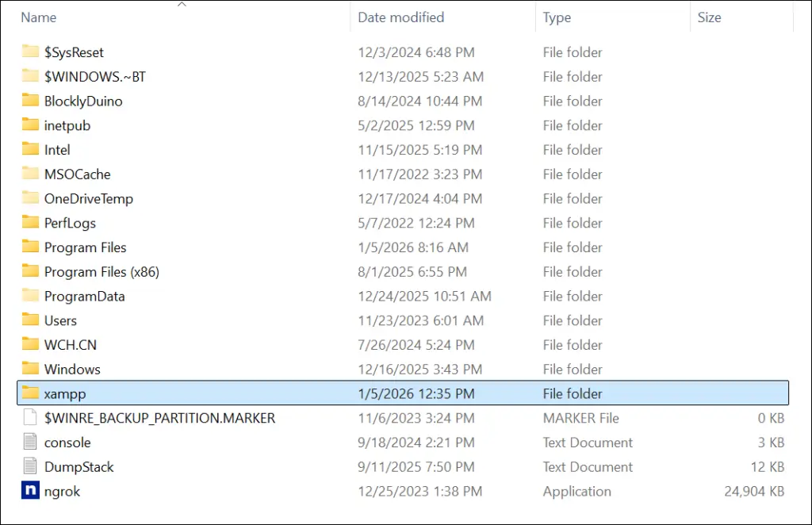Click the console text document icon
812x525 pixels.
(30, 443)
